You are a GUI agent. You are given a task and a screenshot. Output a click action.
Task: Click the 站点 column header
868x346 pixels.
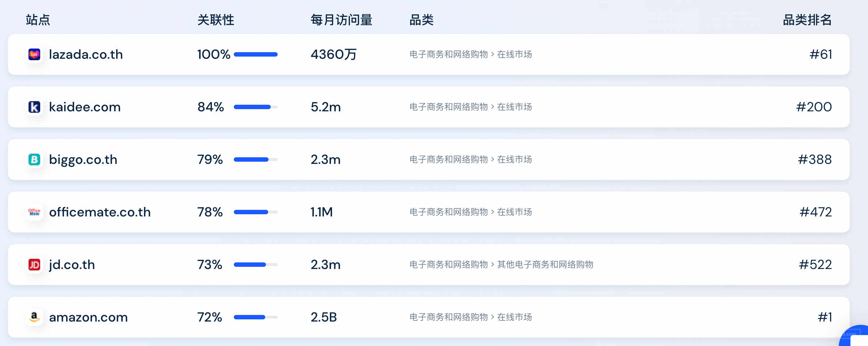click(x=38, y=20)
